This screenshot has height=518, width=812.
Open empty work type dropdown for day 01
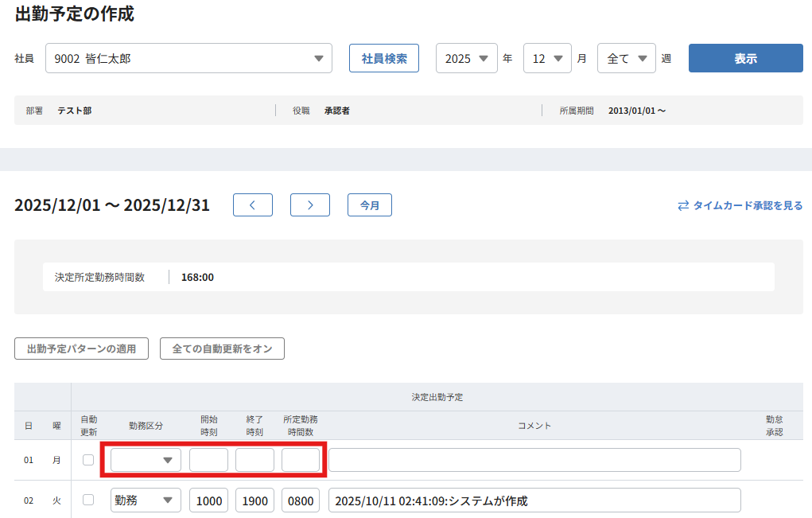tap(146, 460)
